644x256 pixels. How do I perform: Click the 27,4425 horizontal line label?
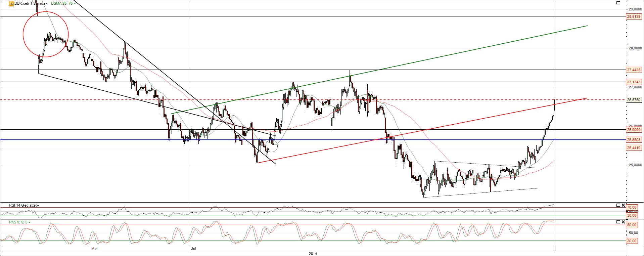634,70
